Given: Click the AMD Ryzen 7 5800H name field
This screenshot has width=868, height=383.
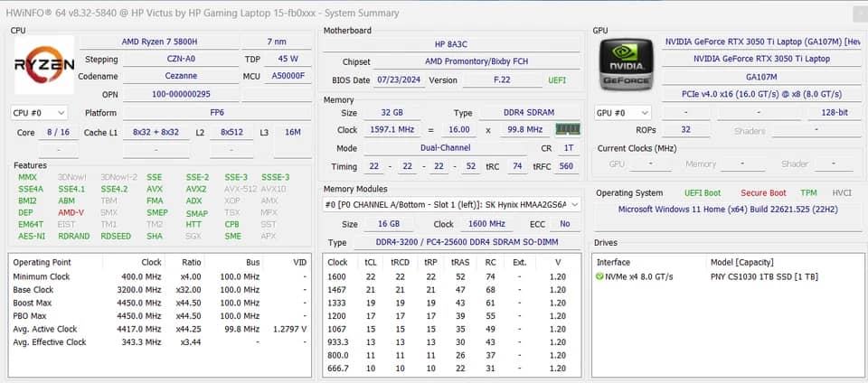Looking at the screenshot, I should pyautogui.click(x=159, y=42).
